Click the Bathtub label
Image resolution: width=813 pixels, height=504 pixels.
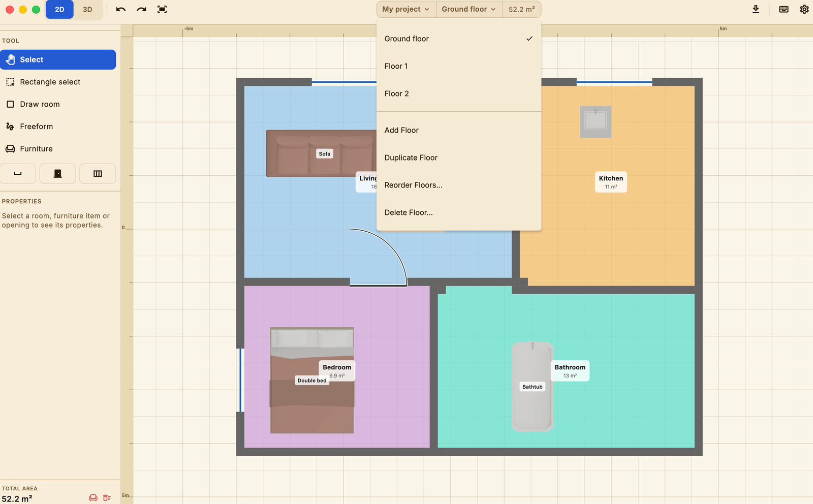[x=533, y=387]
